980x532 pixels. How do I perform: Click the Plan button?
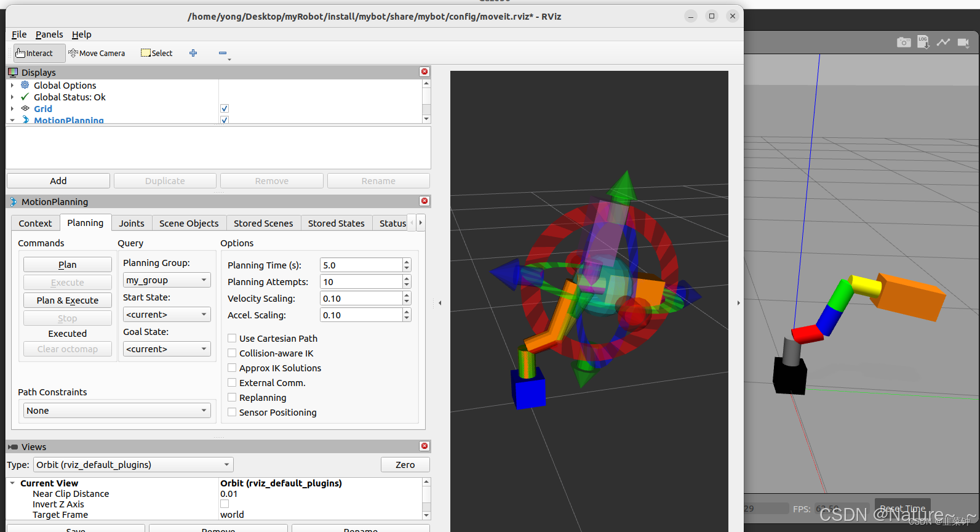[68, 265]
